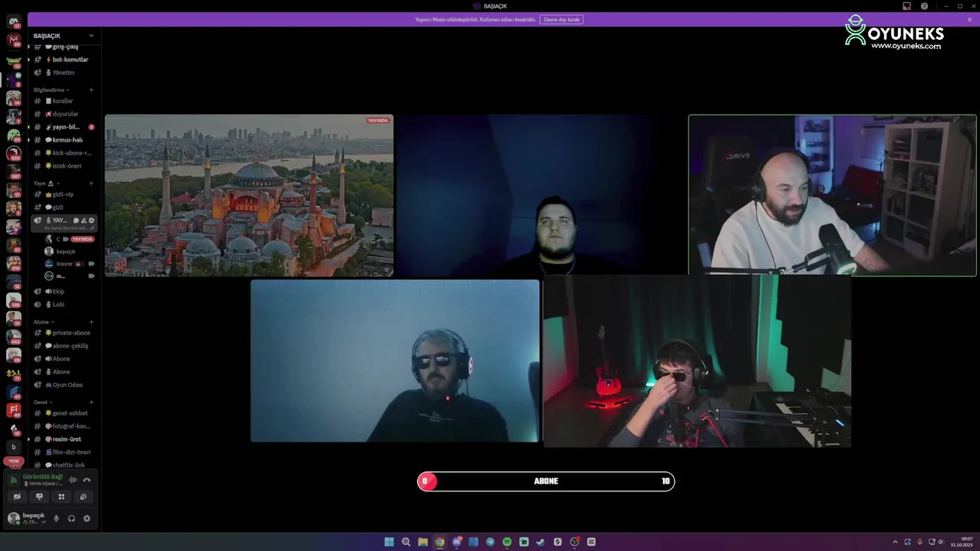
Task: Open settings gear of YAYIN voice channel
Action: click(x=92, y=220)
